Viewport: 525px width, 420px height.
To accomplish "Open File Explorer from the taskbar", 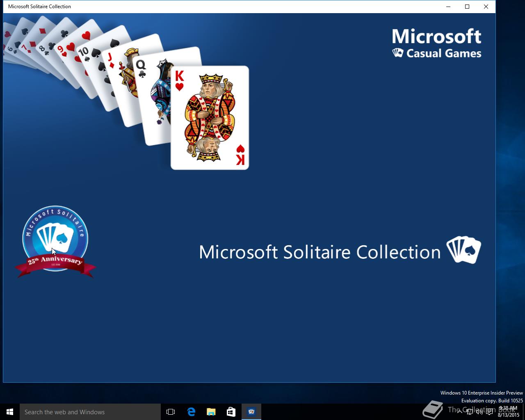I will coord(211,412).
